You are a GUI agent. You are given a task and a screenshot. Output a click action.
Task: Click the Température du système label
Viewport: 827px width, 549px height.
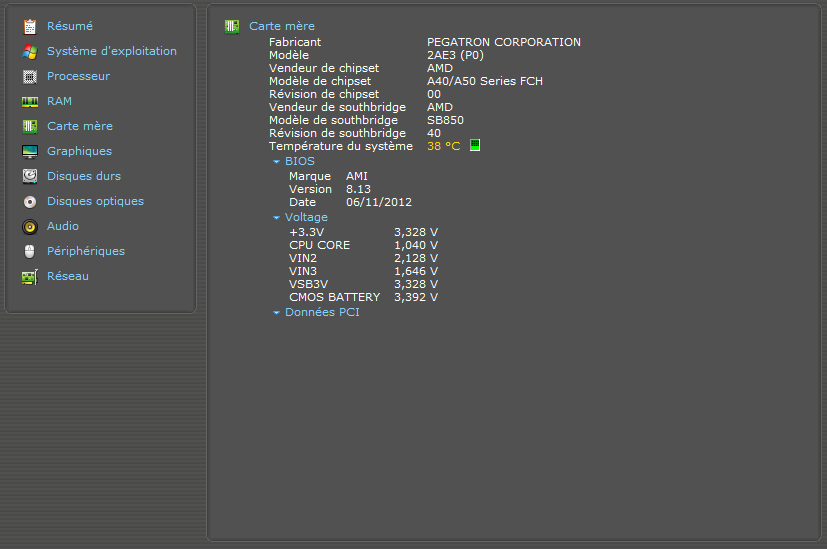(341, 146)
